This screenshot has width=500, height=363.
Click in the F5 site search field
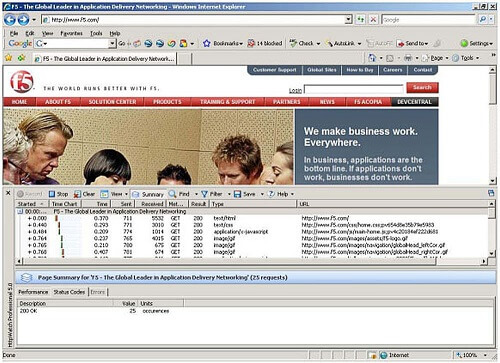tap(354, 89)
